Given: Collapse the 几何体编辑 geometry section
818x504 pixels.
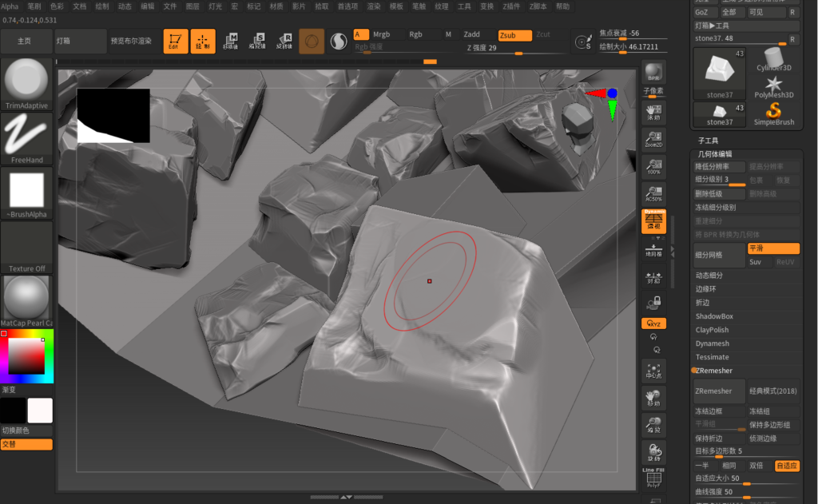Looking at the screenshot, I should 715,154.
